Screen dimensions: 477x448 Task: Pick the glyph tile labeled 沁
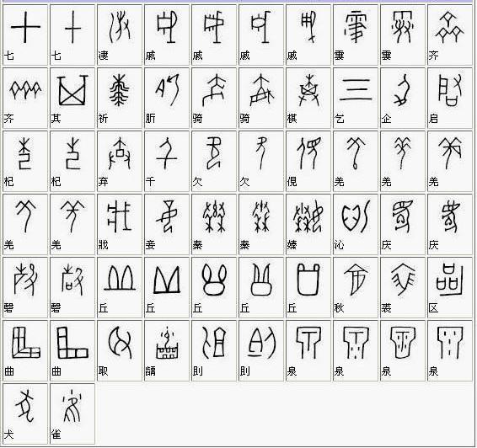coord(356,225)
